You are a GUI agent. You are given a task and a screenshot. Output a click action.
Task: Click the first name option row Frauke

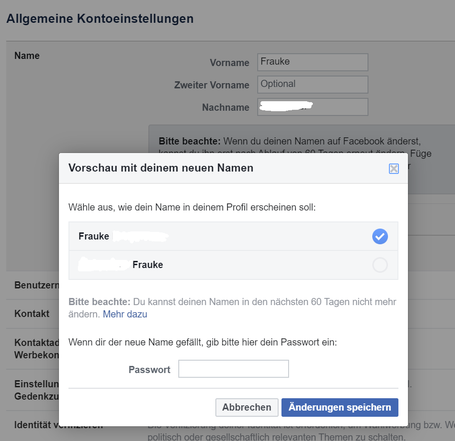[233, 236]
